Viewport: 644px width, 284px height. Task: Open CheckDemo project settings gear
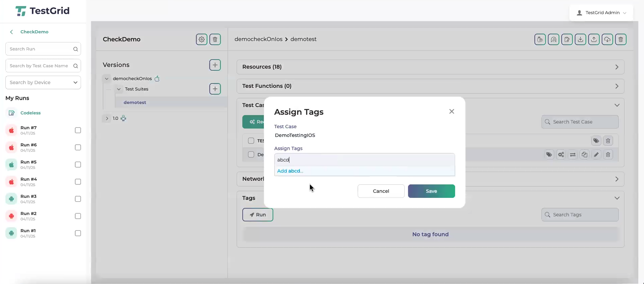pyautogui.click(x=202, y=39)
